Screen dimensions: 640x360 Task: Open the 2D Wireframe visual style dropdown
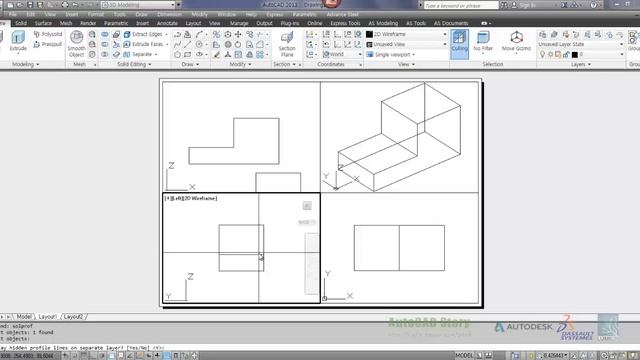coord(406,34)
